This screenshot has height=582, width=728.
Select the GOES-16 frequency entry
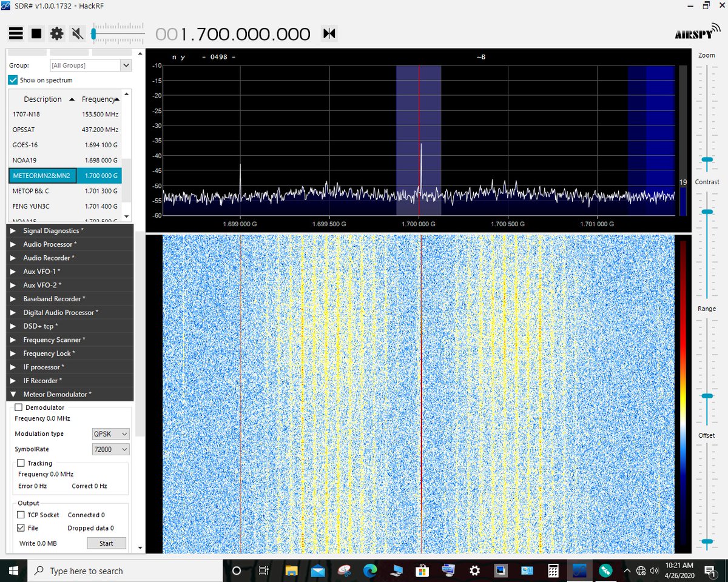(x=65, y=145)
